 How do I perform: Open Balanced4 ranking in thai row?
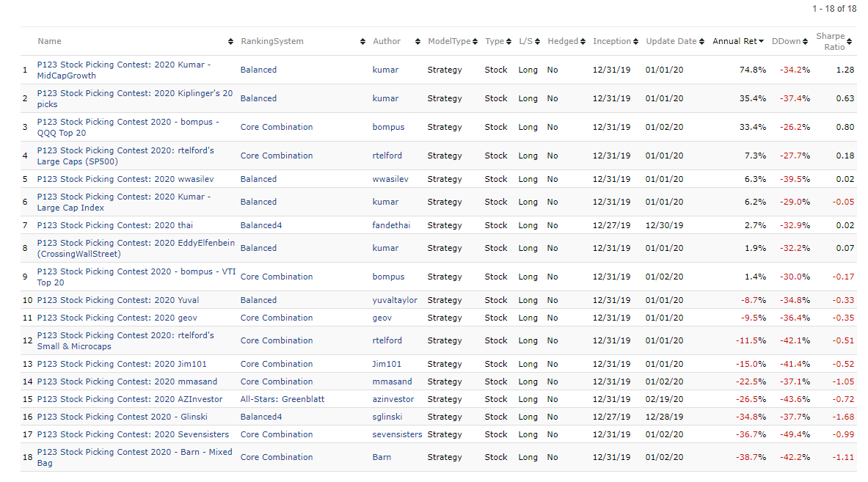click(x=260, y=225)
